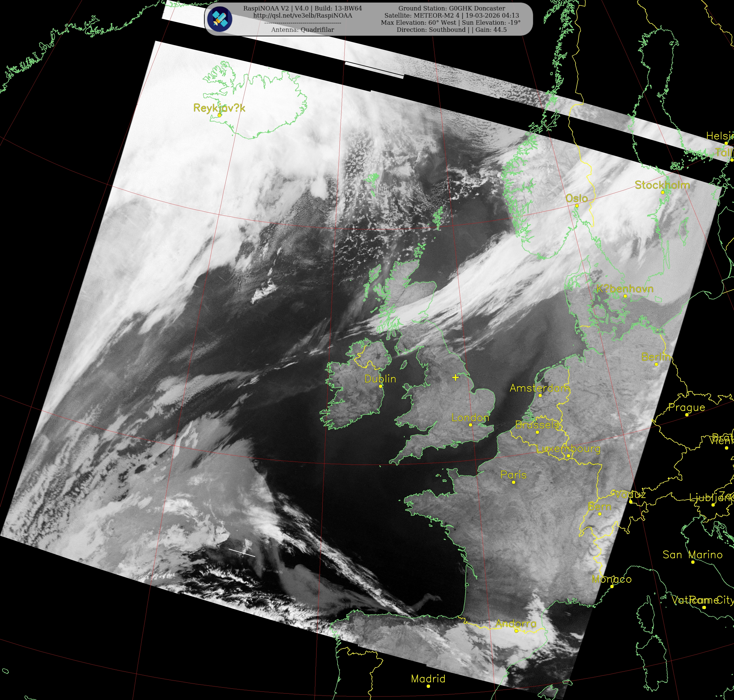Click the København city label
The width and height of the screenshot is (734, 700).
(625, 289)
